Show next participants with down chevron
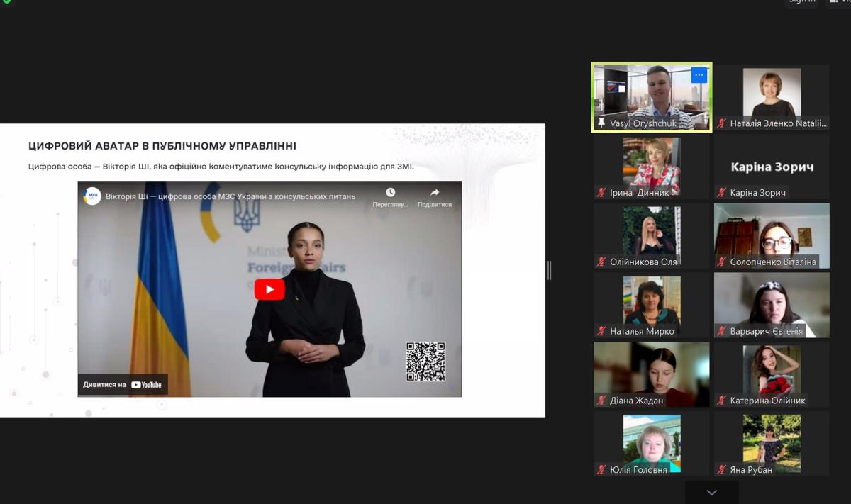Viewport: 851px width, 504px height. point(712,493)
